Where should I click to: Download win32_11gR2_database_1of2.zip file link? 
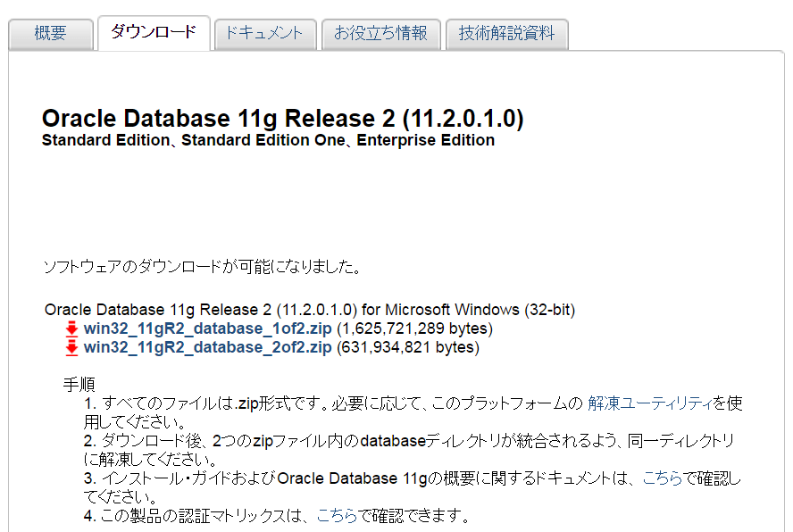[x=207, y=328]
